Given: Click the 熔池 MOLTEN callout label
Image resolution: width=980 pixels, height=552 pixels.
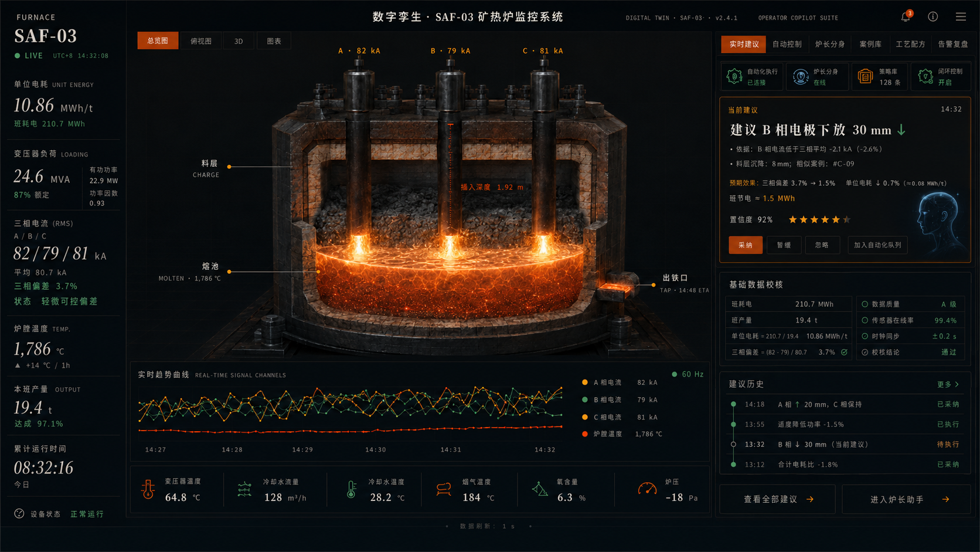Looking at the screenshot, I should (190, 272).
